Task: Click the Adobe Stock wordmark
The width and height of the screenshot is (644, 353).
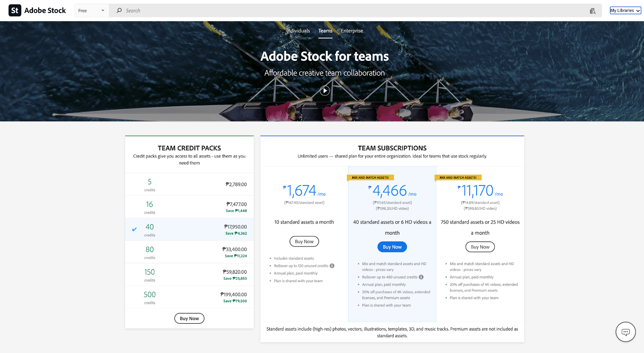Action: pyautogui.click(x=45, y=10)
